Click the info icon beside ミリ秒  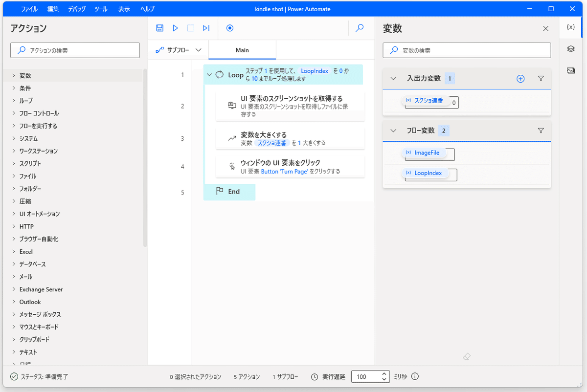[x=415, y=377]
